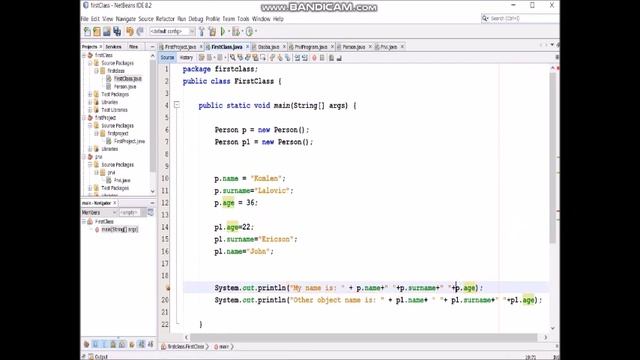Select FirstProject.java in the Projects tree
This screenshot has width=640, height=360.
click(129, 141)
